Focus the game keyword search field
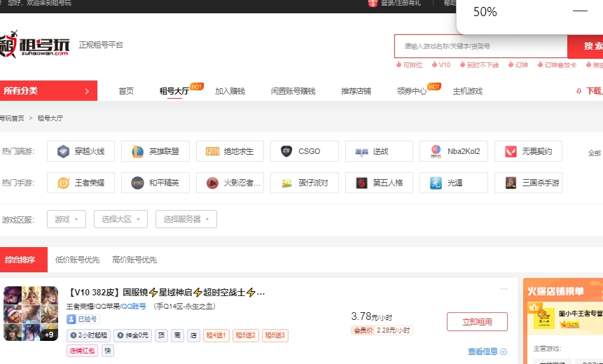603x364 pixels. (480, 46)
